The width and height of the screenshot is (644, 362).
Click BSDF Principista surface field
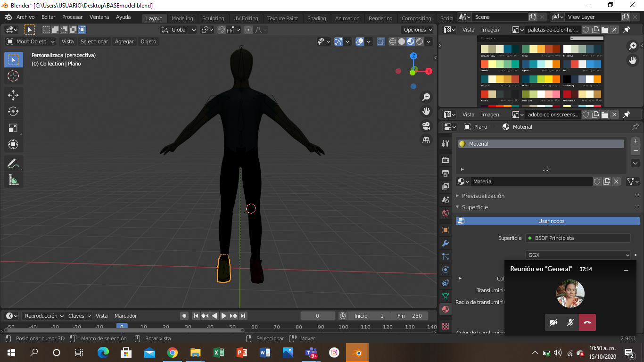(578, 238)
